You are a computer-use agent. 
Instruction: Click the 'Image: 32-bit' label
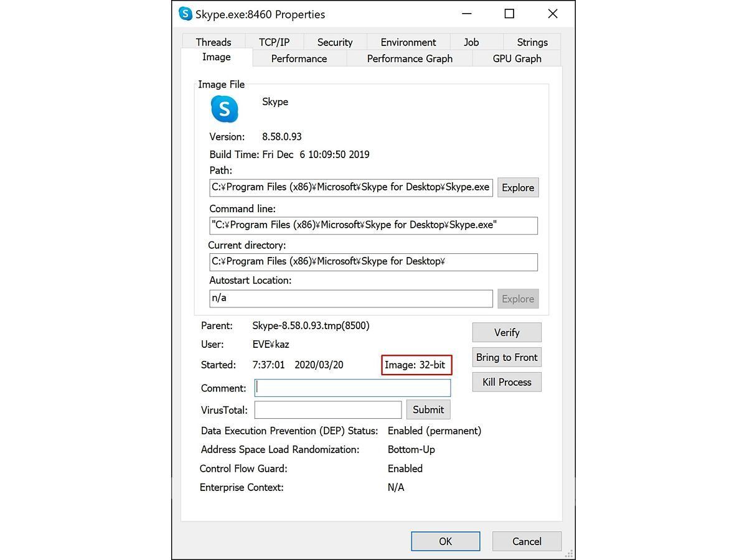click(x=415, y=365)
